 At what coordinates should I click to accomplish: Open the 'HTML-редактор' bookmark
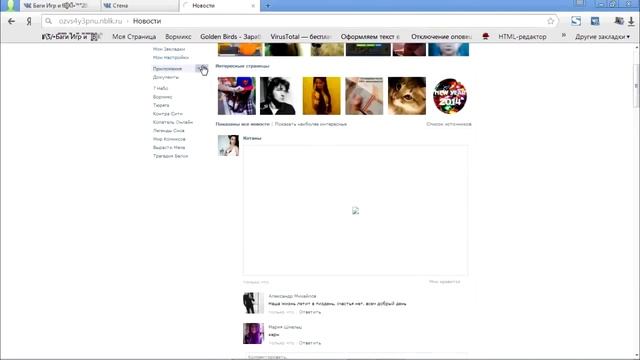522,37
